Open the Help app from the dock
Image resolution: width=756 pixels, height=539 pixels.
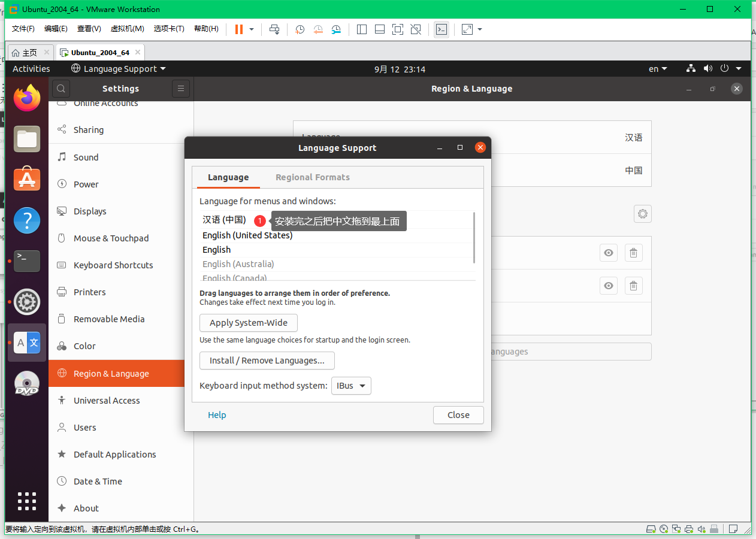coord(27,220)
